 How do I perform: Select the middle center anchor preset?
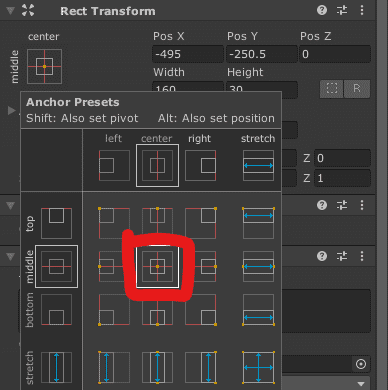[x=157, y=266]
